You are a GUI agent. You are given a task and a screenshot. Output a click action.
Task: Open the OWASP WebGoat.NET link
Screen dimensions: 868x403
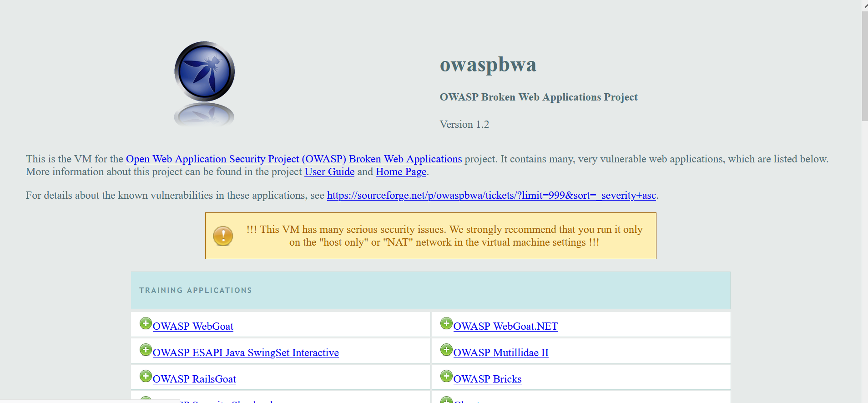tap(505, 327)
